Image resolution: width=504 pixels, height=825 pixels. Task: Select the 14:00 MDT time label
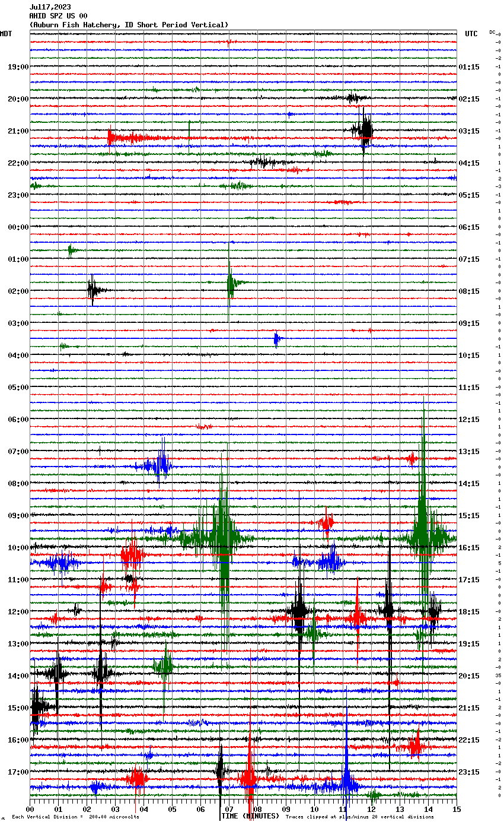click(x=18, y=676)
